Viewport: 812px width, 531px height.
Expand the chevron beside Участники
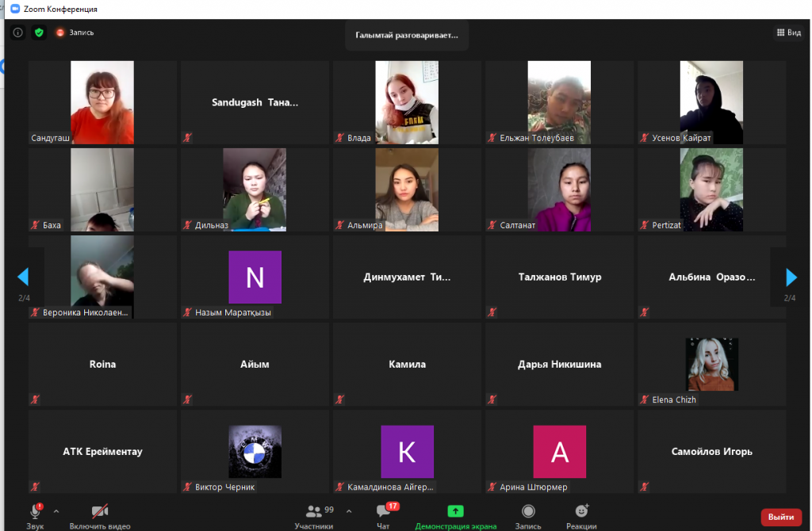click(x=349, y=510)
